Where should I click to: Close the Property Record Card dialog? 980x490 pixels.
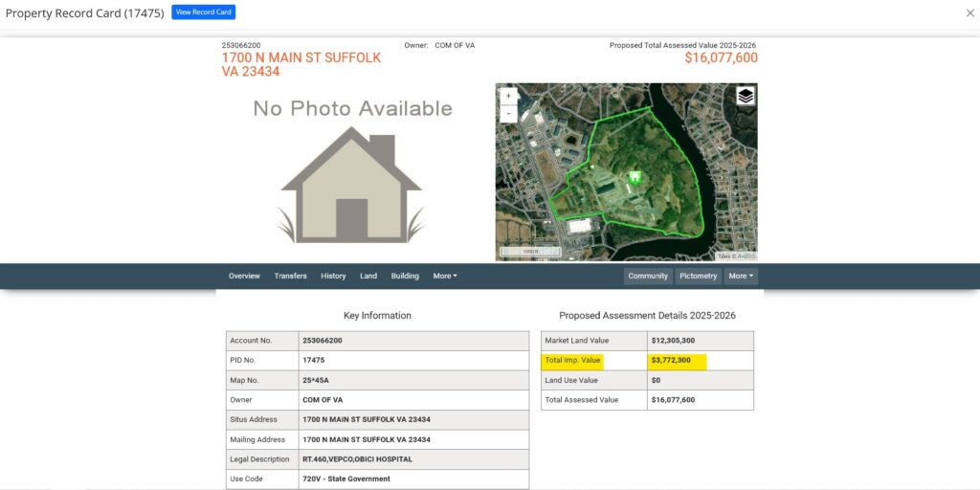969,13
